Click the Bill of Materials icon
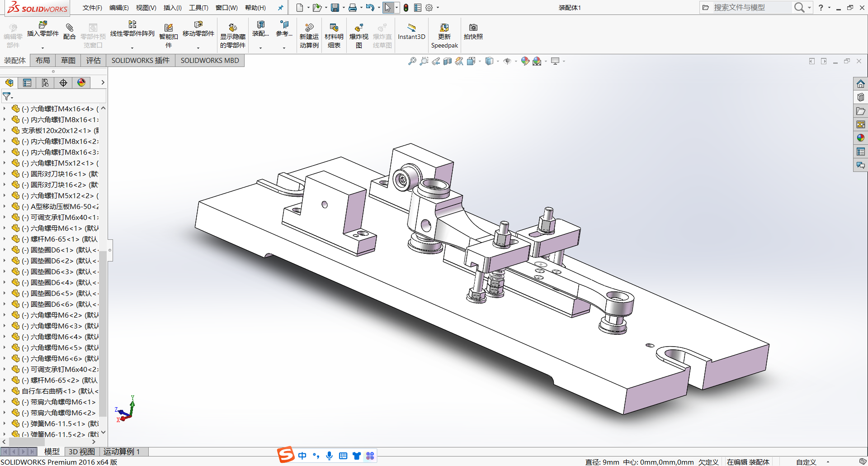This screenshot has height=466, width=868. point(334,28)
